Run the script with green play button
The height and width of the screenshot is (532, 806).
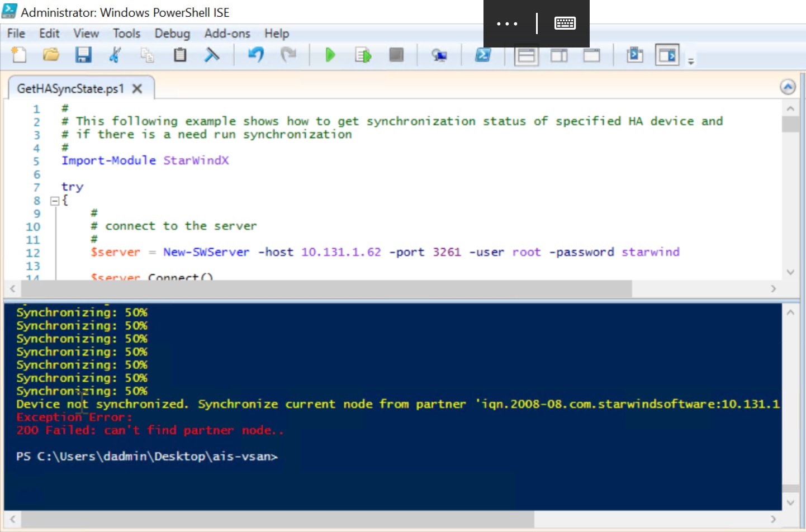[330, 55]
